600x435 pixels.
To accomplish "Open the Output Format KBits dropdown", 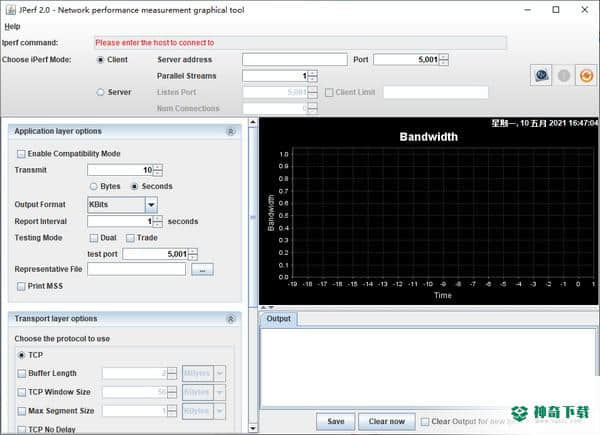I will pyautogui.click(x=152, y=205).
